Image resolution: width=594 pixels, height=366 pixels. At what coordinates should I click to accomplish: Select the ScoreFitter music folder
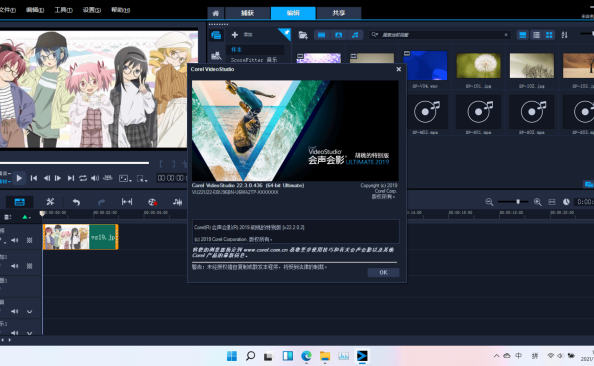tap(254, 60)
